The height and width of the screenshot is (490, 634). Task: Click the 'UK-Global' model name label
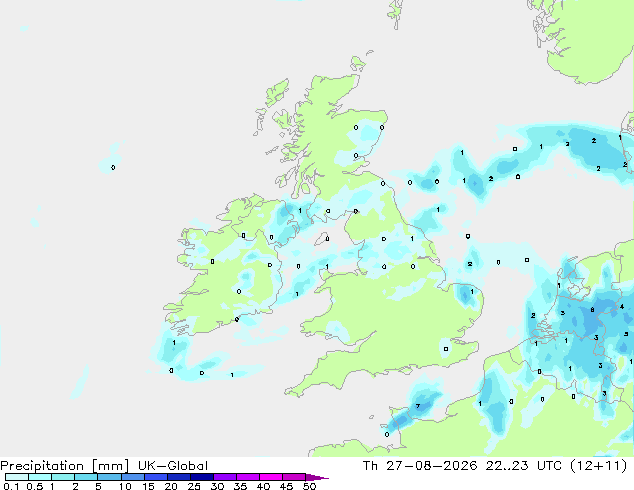click(x=173, y=466)
